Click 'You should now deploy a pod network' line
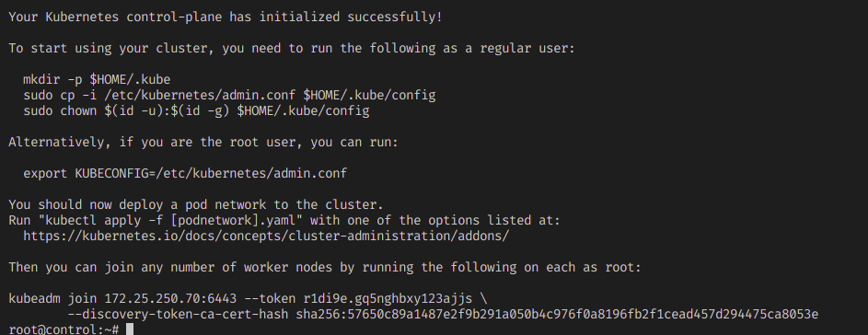 tap(196, 205)
